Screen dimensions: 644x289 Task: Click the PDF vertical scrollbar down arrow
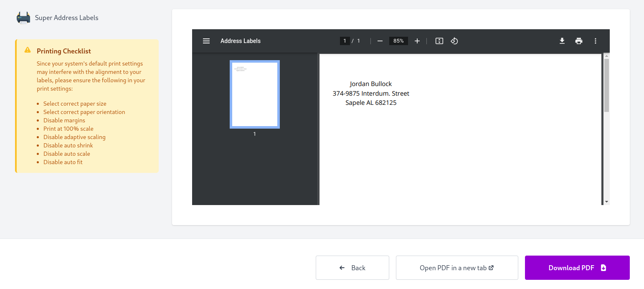[606, 202]
